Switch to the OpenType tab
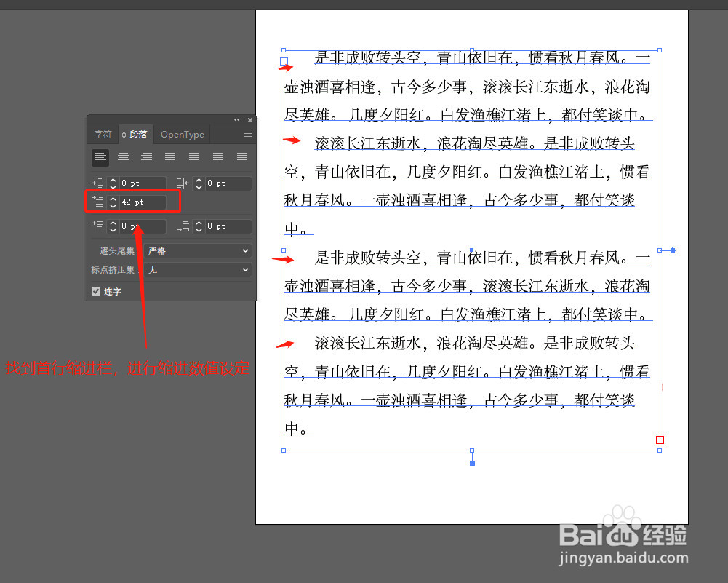 point(183,135)
